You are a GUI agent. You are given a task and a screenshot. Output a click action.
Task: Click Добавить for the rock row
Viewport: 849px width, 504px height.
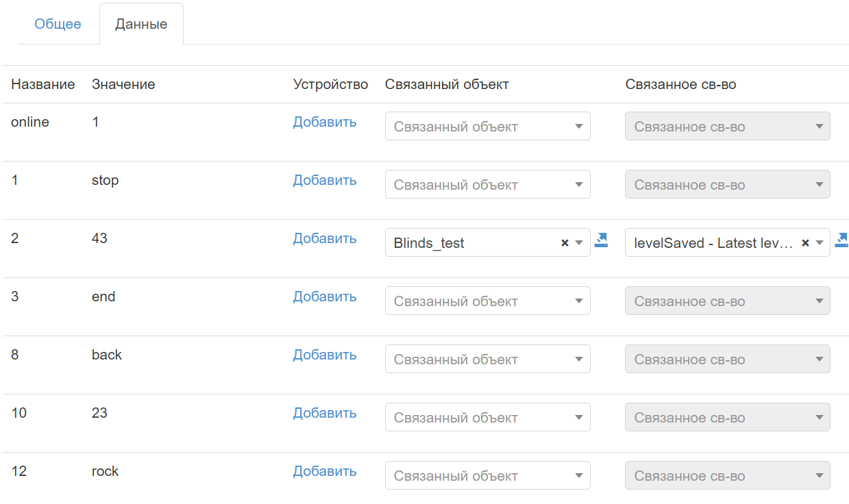[x=325, y=471]
